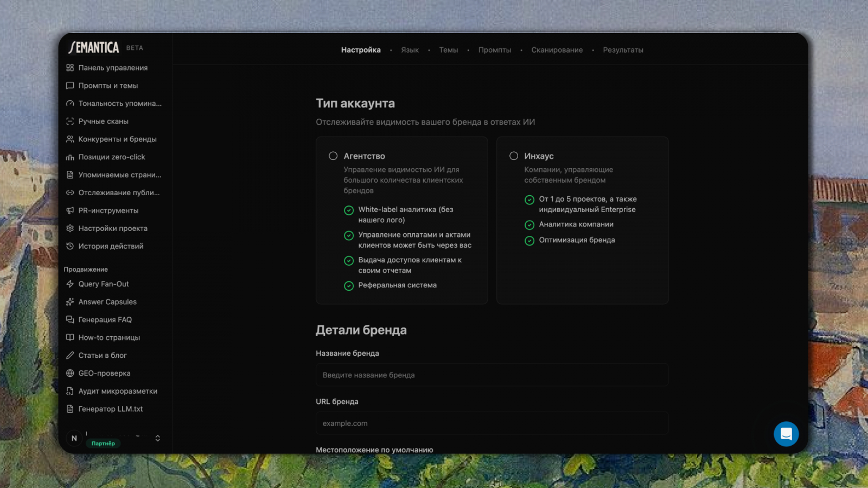Image resolution: width=868 pixels, height=488 pixels.
Task: Open Промпты и темы chat icon
Action: point(70,86)
